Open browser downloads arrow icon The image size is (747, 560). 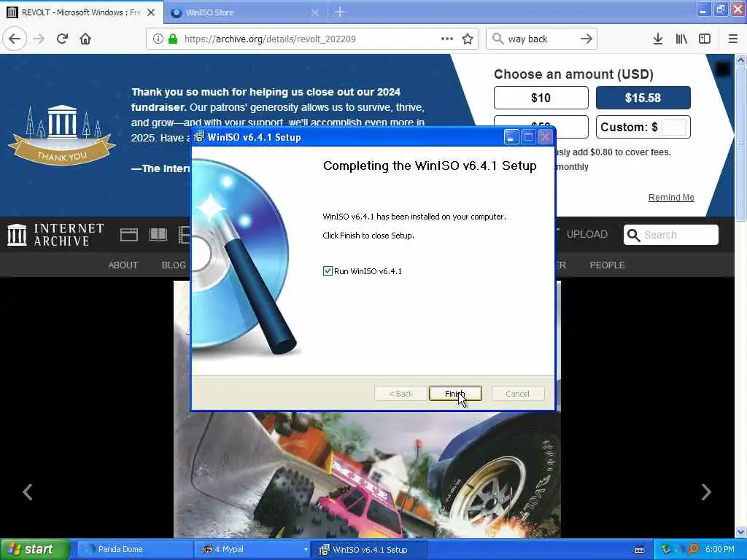(658, 39)
